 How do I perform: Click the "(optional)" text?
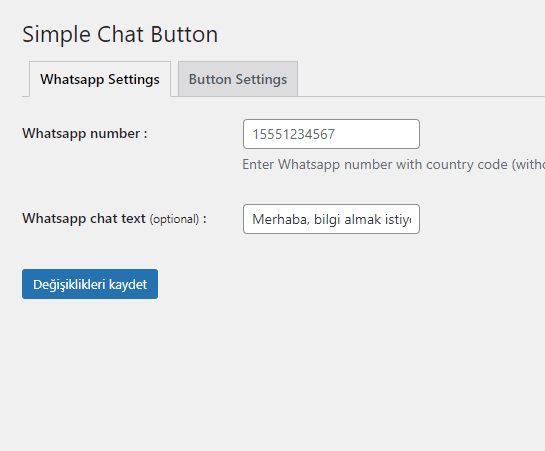click(174, 219)
